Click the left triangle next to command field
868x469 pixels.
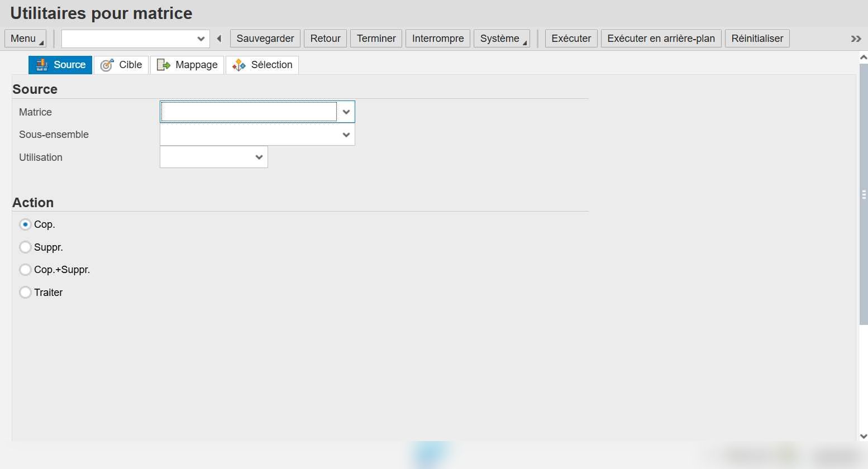pyautogui.click(x=219, y=39)
